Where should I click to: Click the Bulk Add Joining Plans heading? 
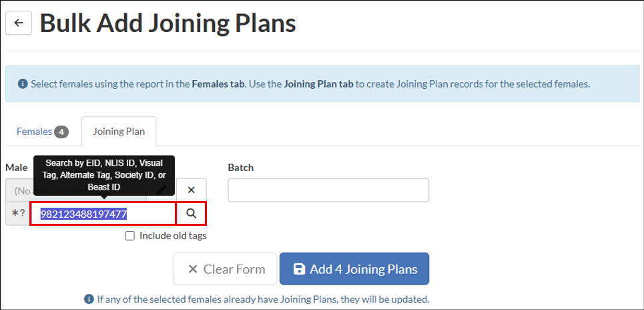click(168, 23)
